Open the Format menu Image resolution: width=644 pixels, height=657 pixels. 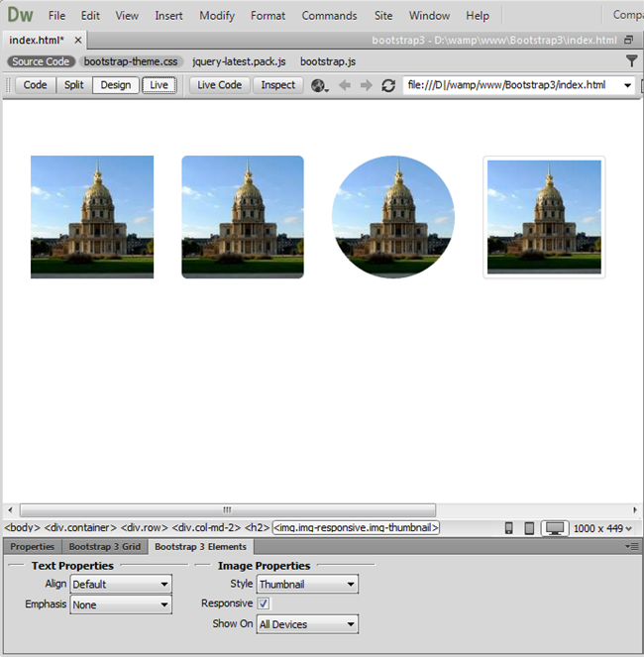click(x=268, y=16)
